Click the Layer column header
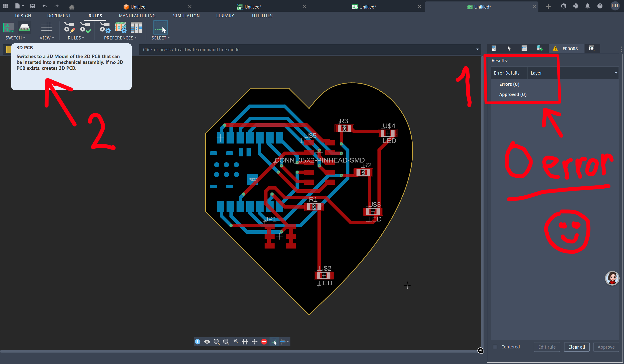The width and height of the screenshot is (624, 364). click(x=536, y=73)
